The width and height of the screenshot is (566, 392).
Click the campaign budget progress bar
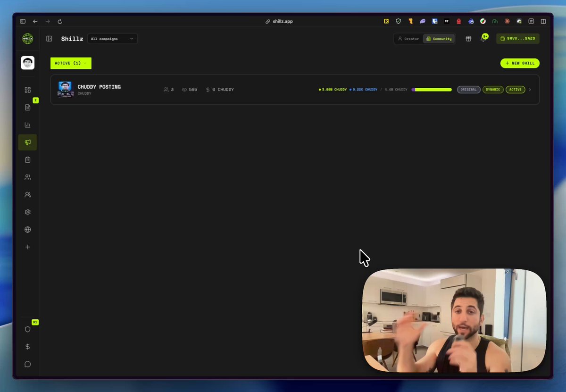point(432,90)
